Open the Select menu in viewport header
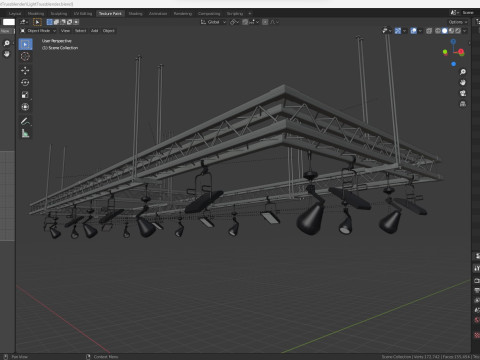Screen dimensions: 480x360 [80, 31]
